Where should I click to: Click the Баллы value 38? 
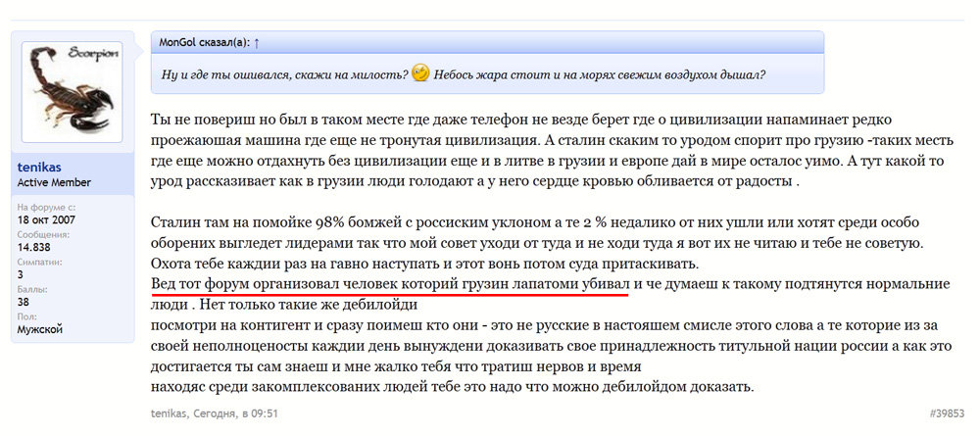tap(24, 303)
